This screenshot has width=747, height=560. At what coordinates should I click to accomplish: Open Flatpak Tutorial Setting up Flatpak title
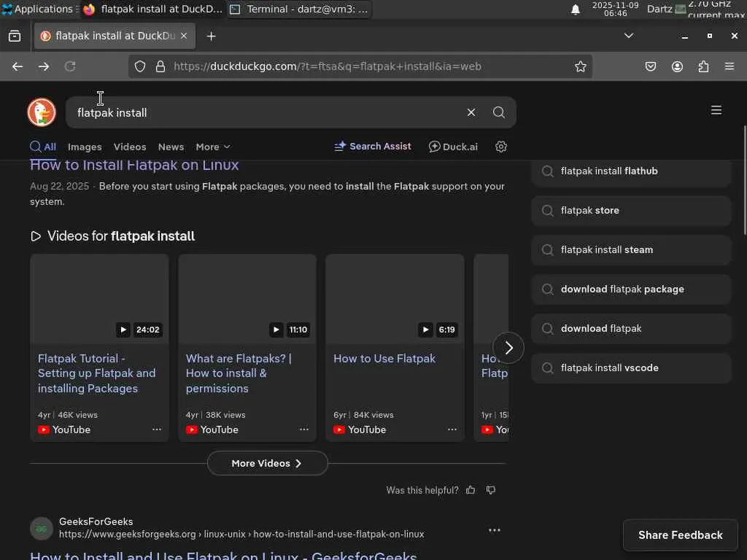click(x=97, y=373)
